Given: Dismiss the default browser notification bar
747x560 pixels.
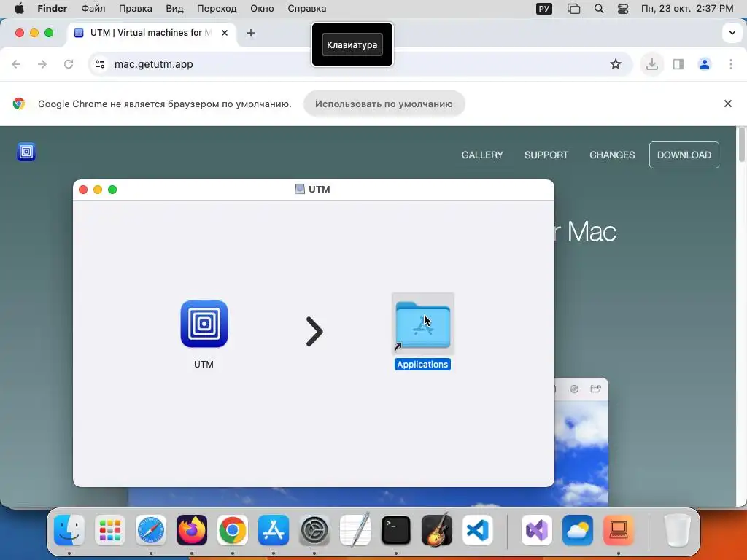Looking at the screenshot, I should click(x=727, y=104).
